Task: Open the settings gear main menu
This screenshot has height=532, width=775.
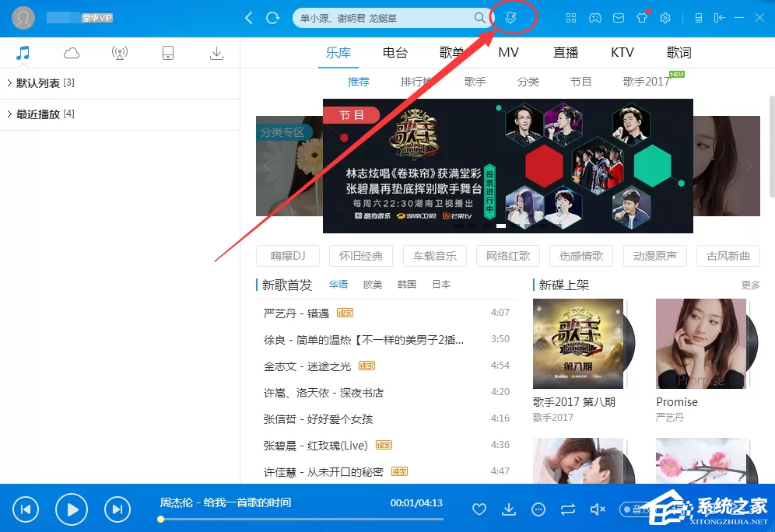Action: pyautogui.click(x=665, y=18)
